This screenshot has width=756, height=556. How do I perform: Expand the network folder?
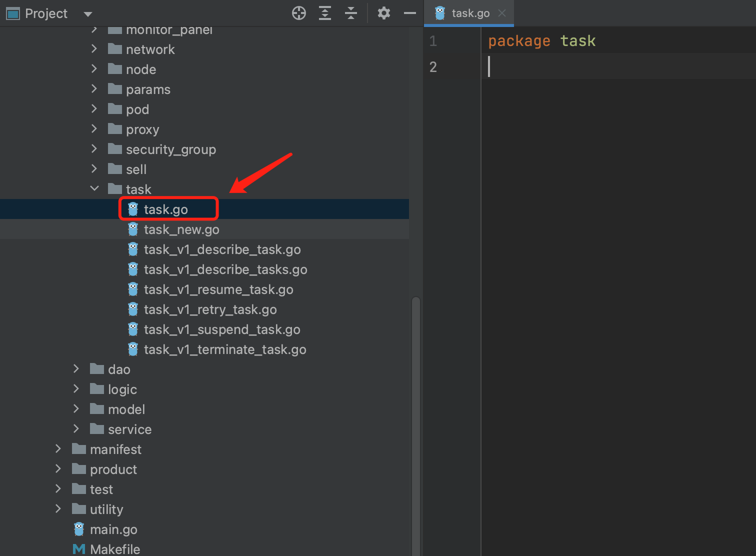point(94,49)
